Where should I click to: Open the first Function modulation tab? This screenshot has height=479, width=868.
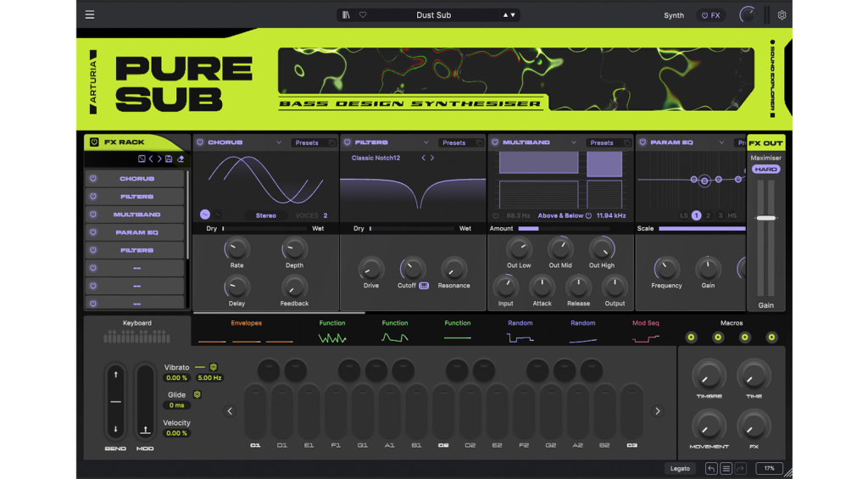click(332, 330)
